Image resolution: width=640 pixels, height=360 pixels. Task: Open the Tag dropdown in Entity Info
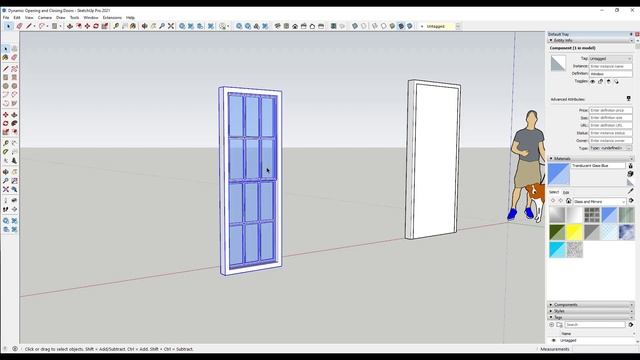(x=611, y=59)
